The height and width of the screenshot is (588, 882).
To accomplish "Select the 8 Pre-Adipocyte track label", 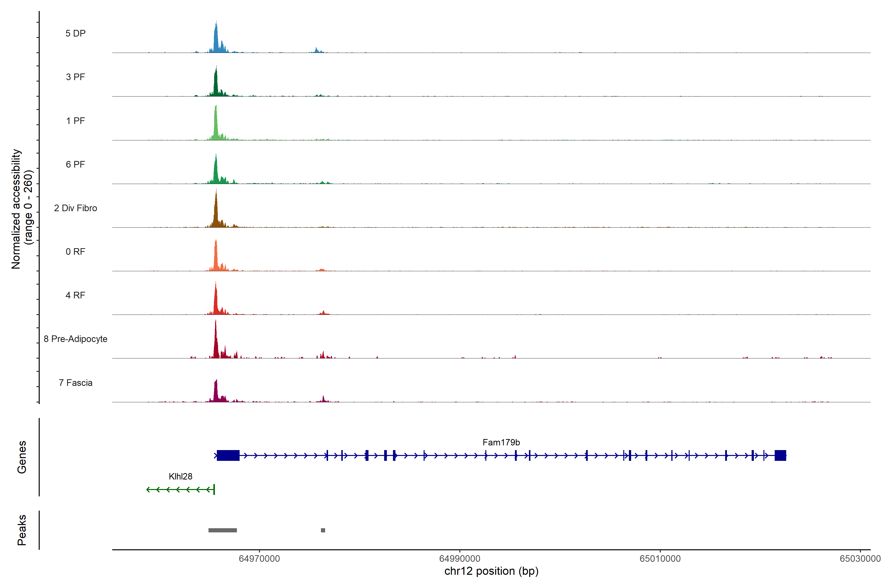I will (x=75, y=339).
